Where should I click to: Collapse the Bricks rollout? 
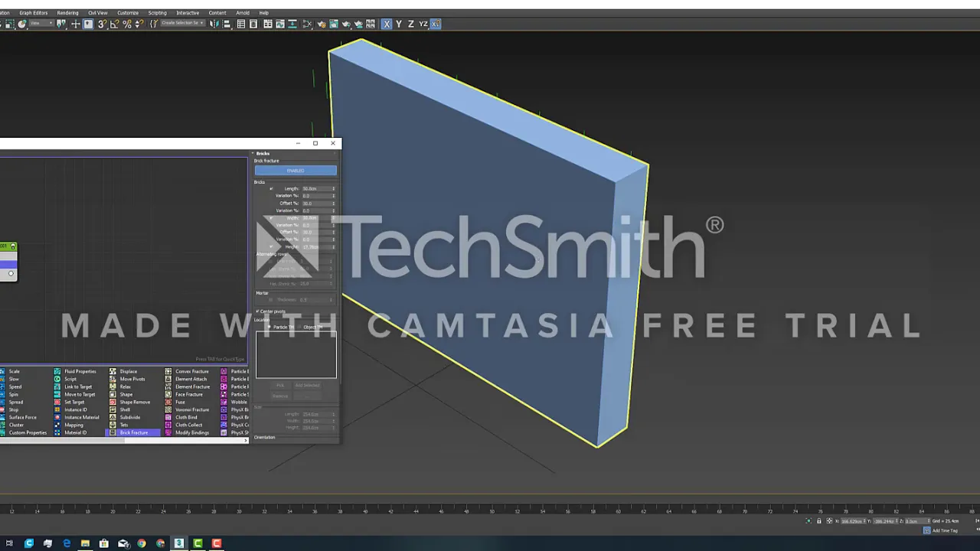263,153
